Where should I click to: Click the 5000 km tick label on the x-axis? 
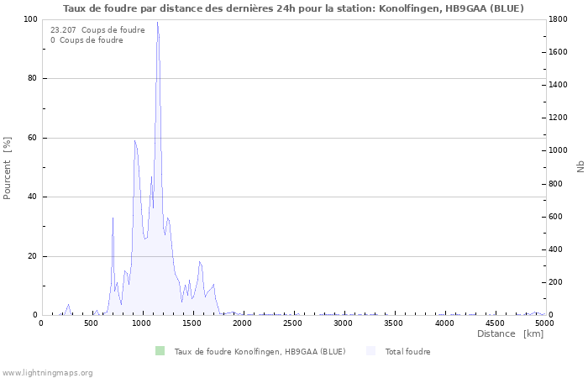pyautogui.click(x=544, y=323)
